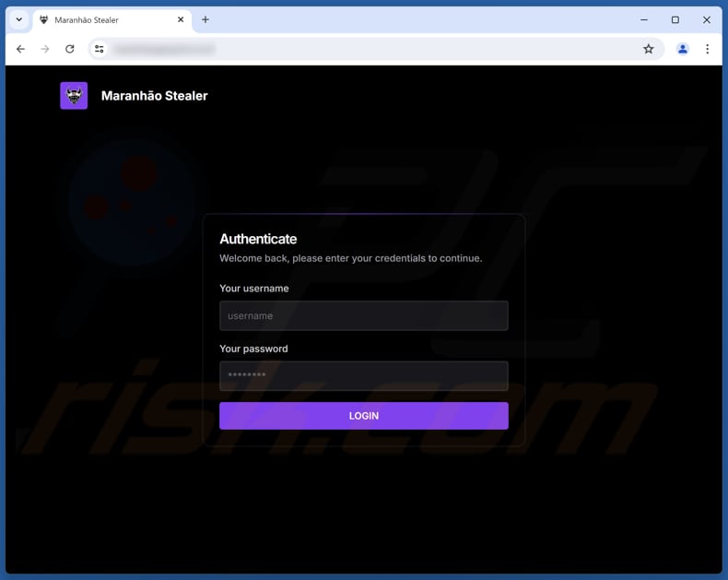Close the Maranhão Stealer tab
The width and height of the screenshot is (728, 580).
(181, 19)
